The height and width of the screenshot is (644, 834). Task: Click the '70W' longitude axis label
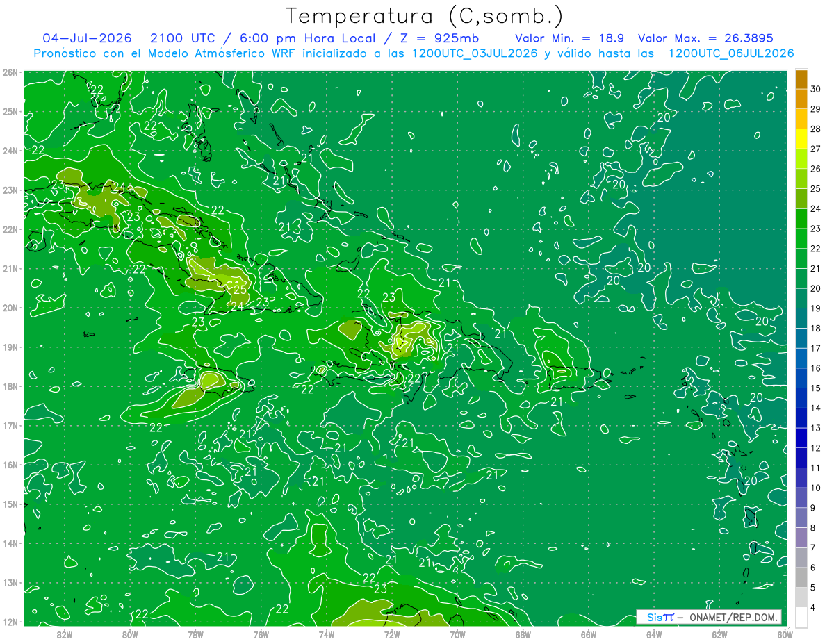[x=457, y=634]
